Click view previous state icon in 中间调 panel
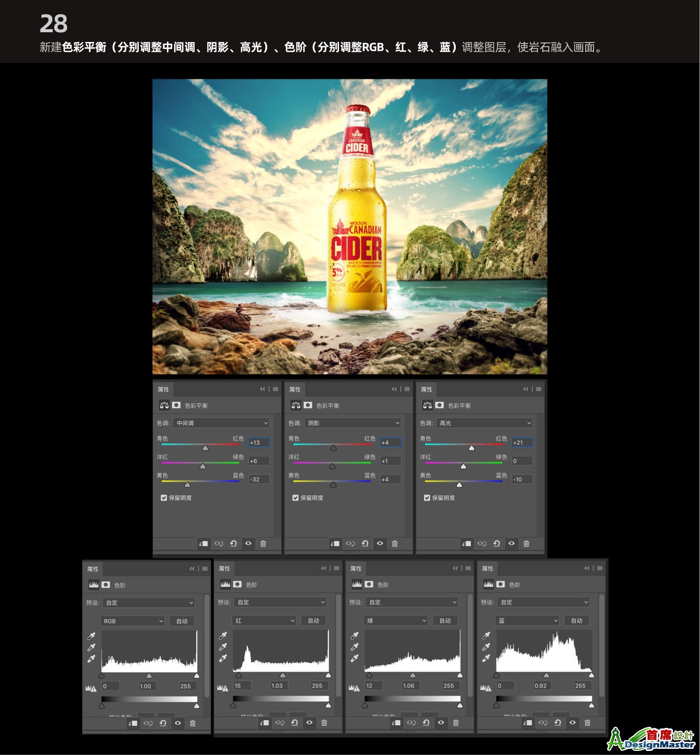 219,544
